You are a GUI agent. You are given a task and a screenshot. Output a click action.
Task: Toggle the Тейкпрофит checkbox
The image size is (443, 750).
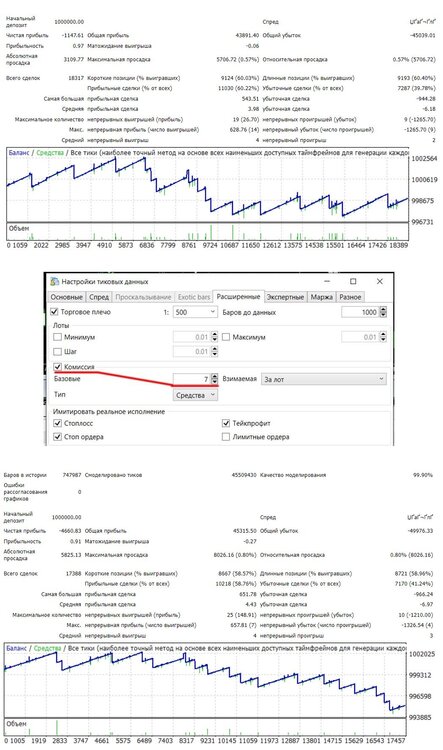pyautogui.click(x=226, y=423)
